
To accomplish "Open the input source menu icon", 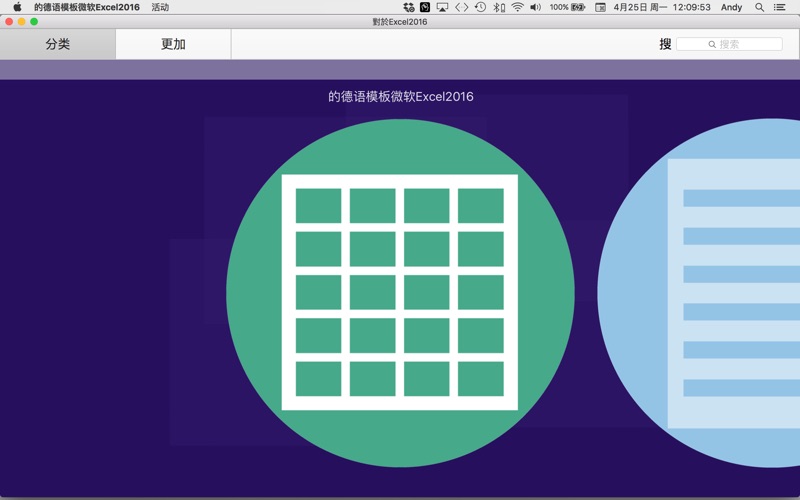I will click(x=601, y=7).
